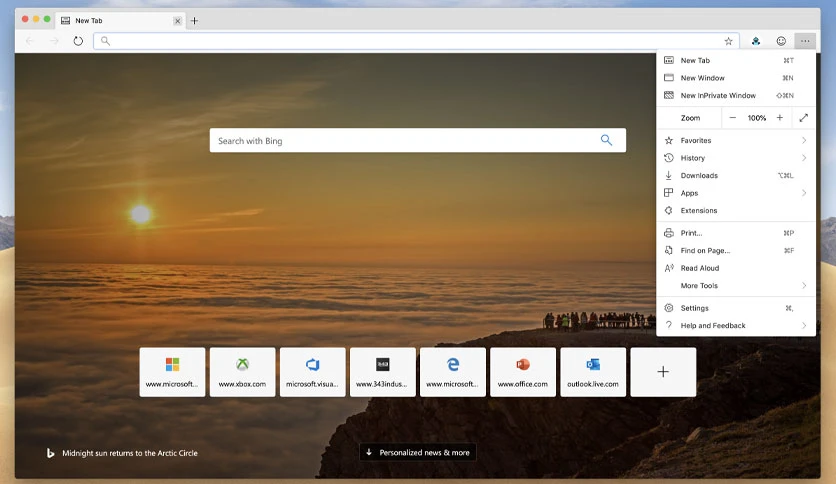836x484 pixels.
Task: Select Print... in the menu
Action: pyautogui.click(x=736, y=233)
